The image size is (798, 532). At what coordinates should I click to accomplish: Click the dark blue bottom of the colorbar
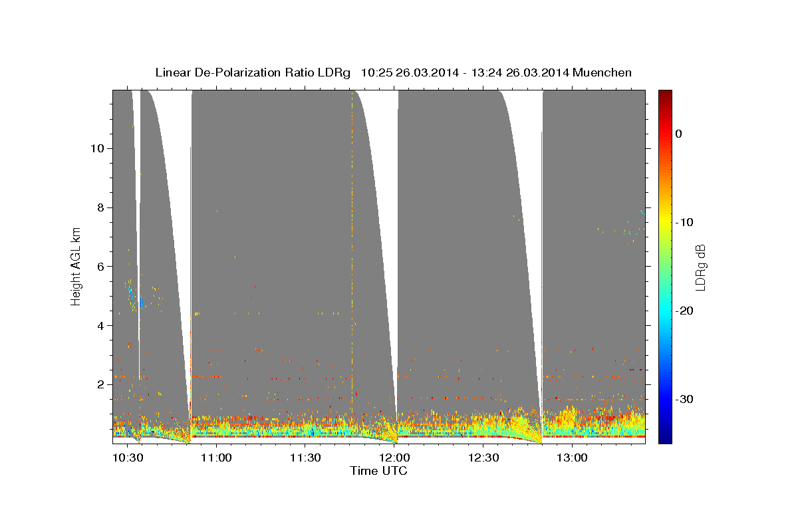click(x=665, y=438)
